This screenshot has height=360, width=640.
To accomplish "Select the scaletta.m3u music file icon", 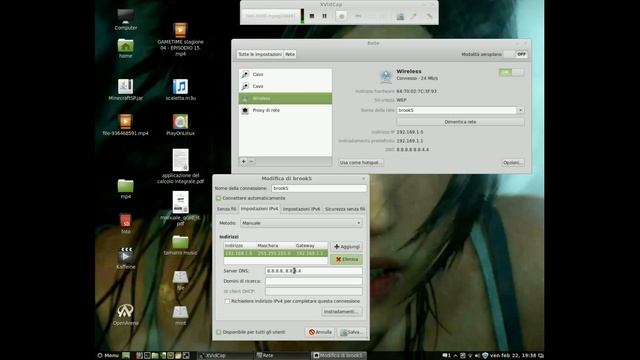I will tap(180, 89).
